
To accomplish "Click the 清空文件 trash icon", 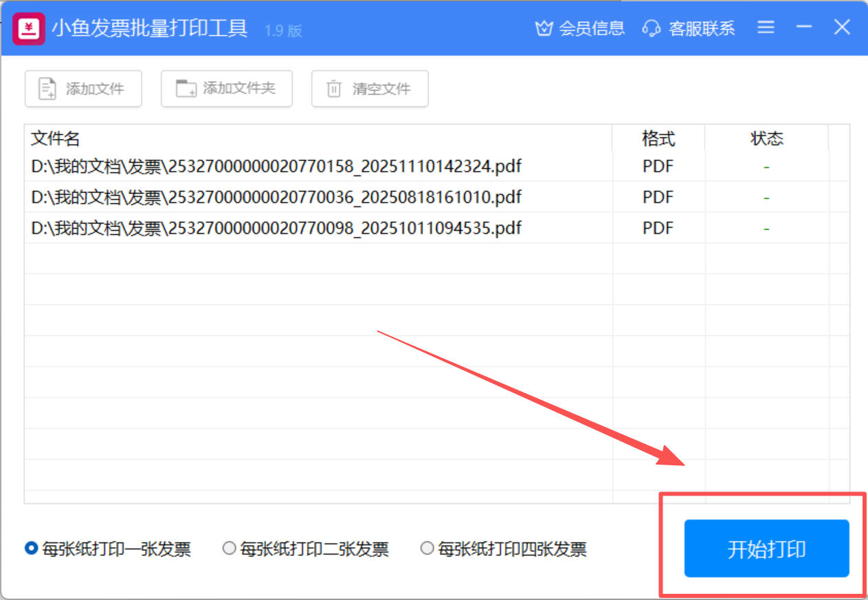I will point(334,89).
